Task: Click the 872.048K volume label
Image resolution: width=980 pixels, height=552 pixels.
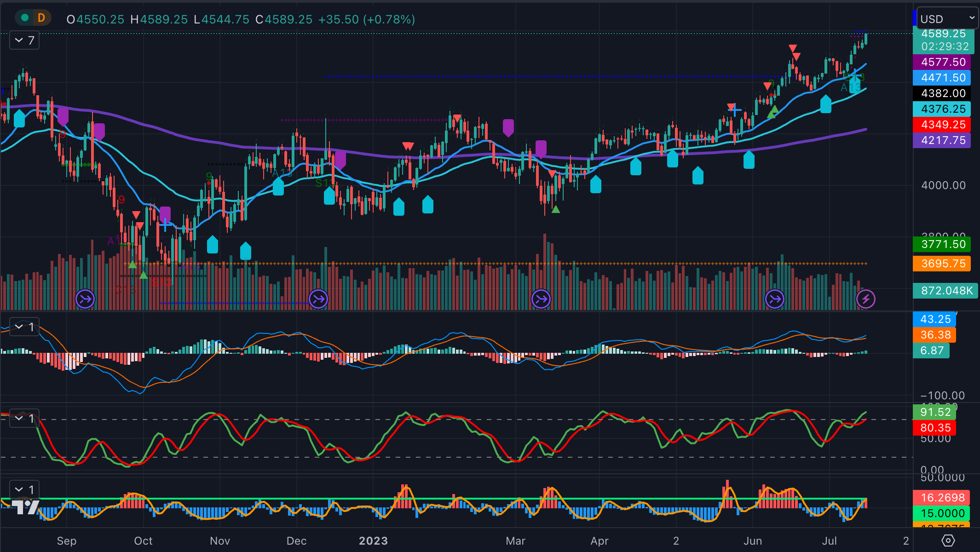Action: click(946, 291)
